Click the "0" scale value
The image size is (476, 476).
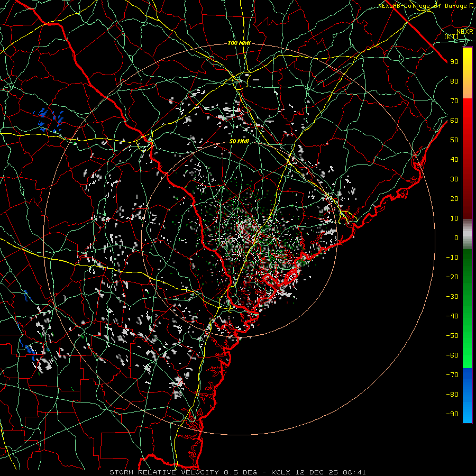click(x=456, y=238)
